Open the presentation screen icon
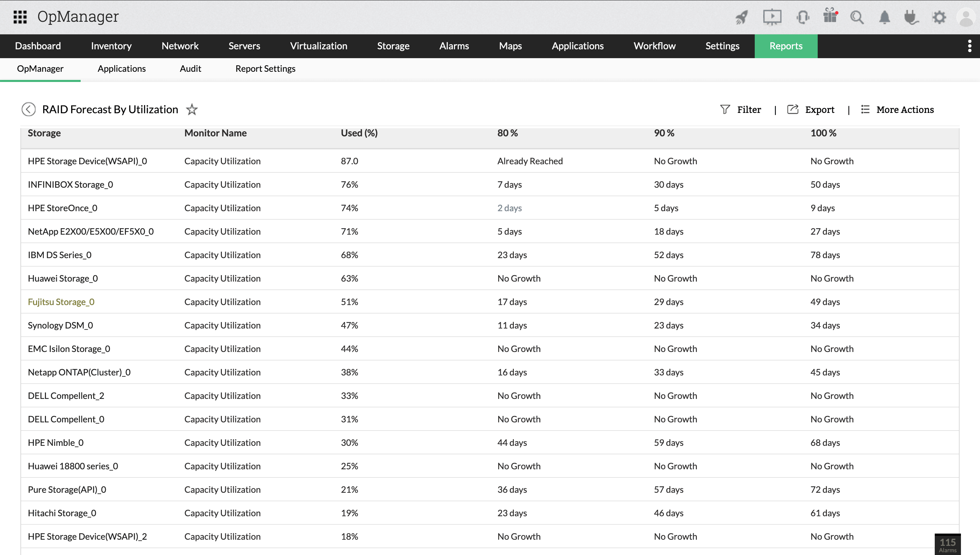This screenshot has height=555, width=980. [772, 17]
